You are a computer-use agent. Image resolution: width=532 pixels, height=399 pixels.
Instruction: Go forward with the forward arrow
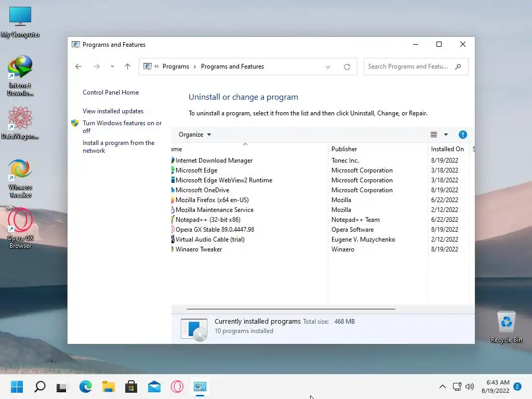[96, 66]
